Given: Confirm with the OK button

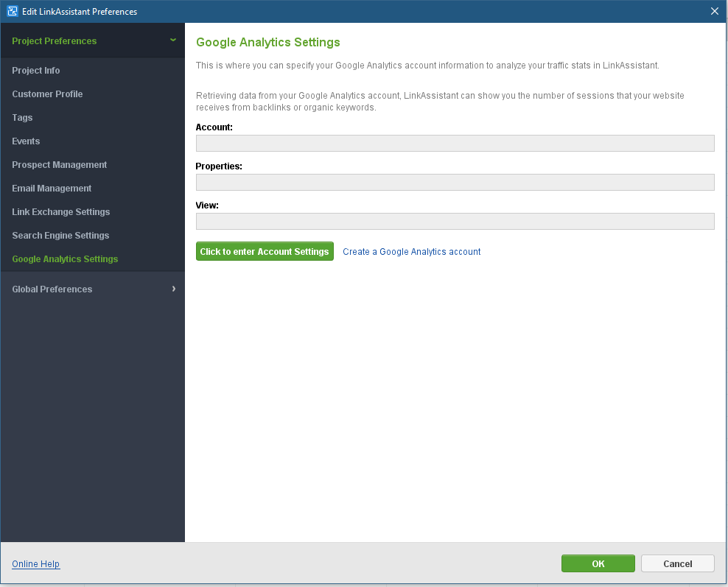Looking at the screenshot, I should [598, 563].
